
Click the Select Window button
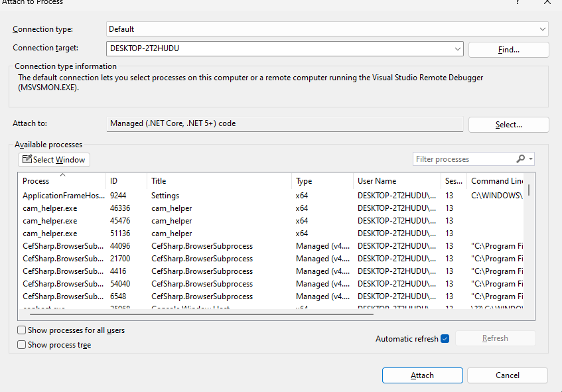[x=54, y=160]
